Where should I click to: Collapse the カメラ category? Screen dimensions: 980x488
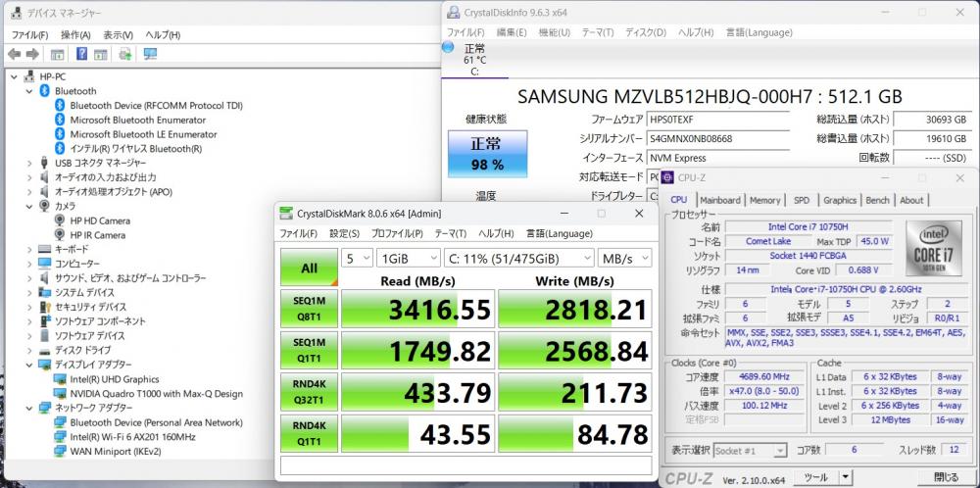[x=28, y=206]
